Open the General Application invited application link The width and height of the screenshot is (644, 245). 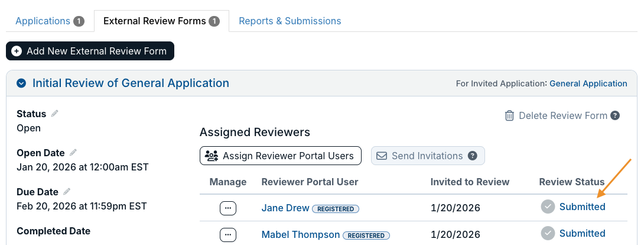(x=588, y=83)
